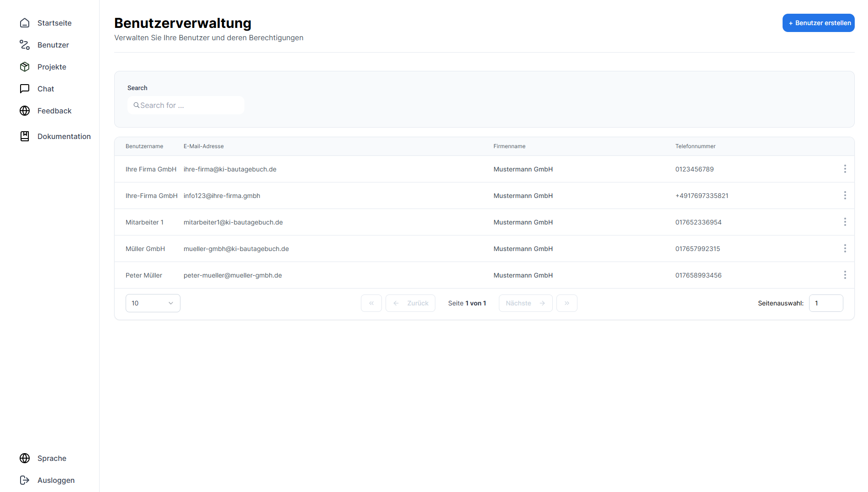
Task: Expand the rows-per-page dropdown showing 10
Action: (x=153, y=303)
